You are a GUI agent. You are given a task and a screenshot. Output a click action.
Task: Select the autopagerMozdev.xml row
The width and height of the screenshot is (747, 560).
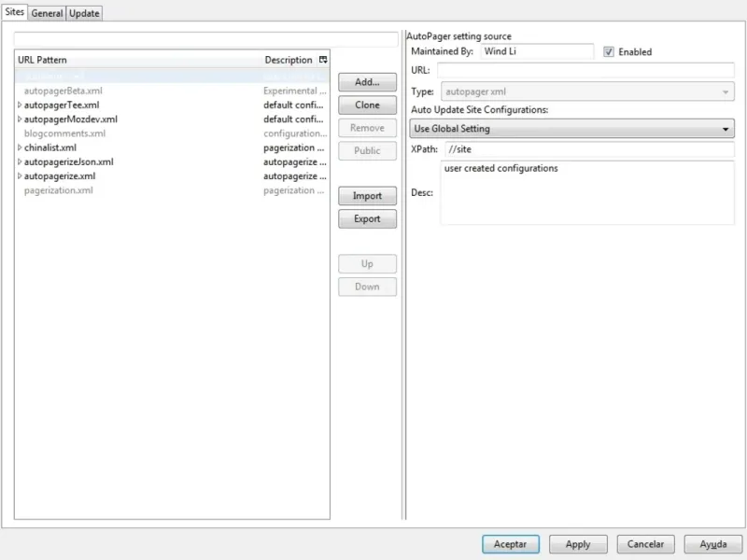coord(172,119)
